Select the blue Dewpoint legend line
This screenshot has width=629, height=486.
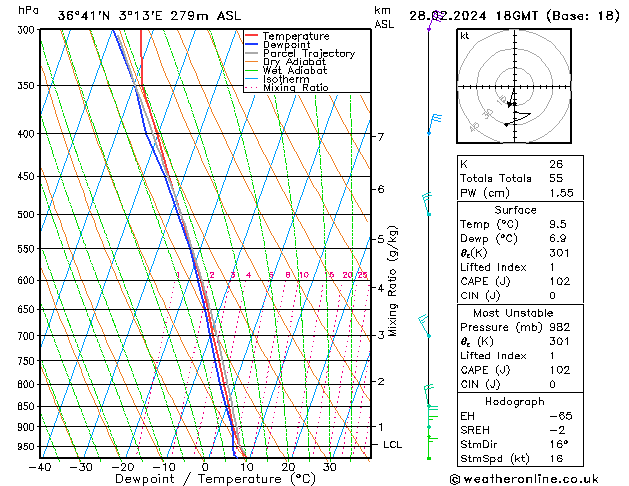[252, 45]
